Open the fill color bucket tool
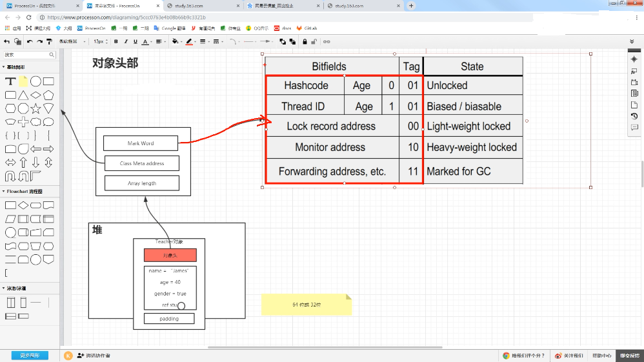This screenshot has height=362, width=644. pyautogui.click(x=177, y=41)
